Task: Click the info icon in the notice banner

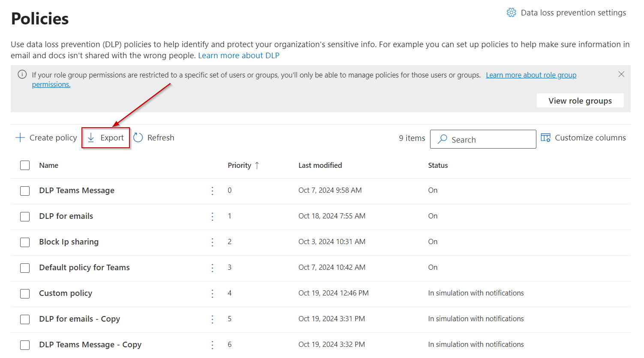Action: (x=22, y=75)
